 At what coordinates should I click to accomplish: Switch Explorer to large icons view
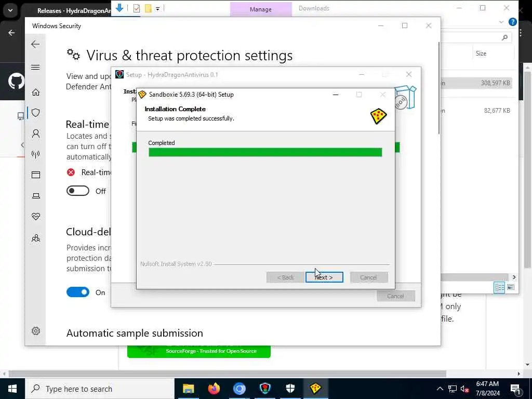coord(510,287)
